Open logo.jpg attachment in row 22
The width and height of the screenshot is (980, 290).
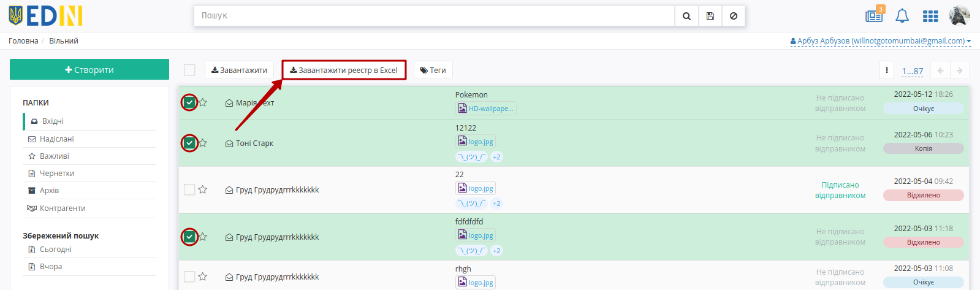[476, 188]
